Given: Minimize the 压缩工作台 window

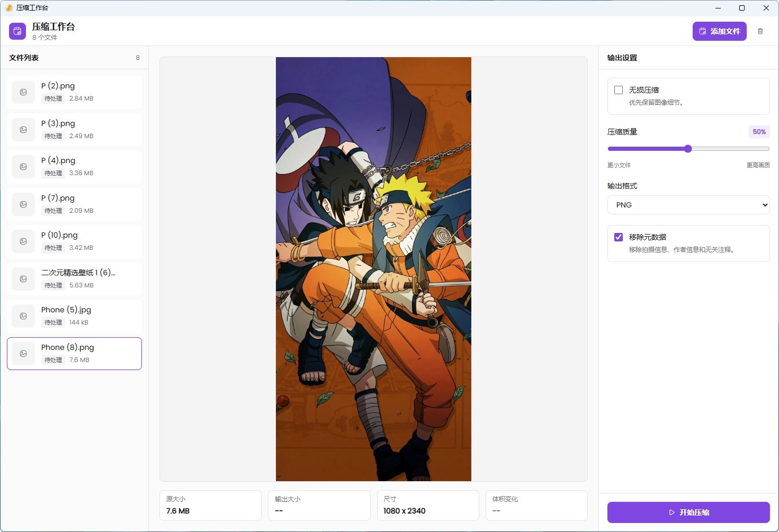Looking at the screenshot, I should [718, 8].
